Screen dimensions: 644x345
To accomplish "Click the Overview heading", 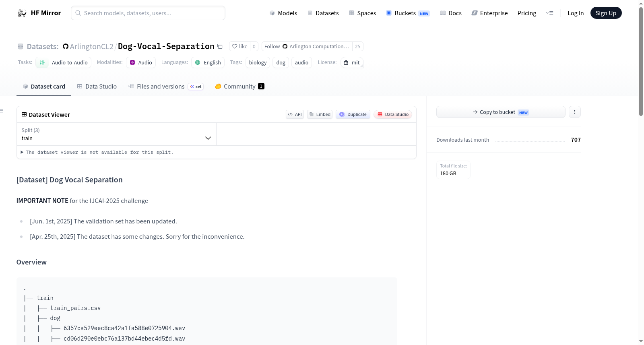I will [31, 262].
